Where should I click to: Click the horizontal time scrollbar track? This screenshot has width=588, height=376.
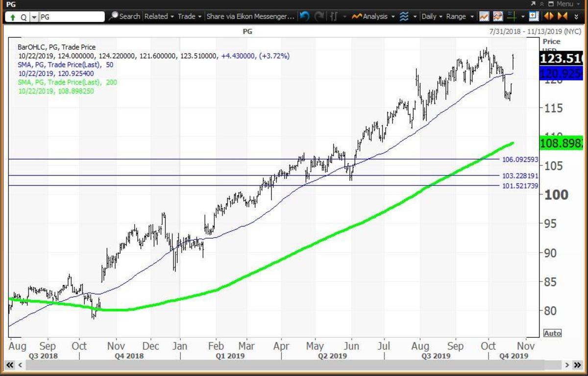tap(294, 365)
